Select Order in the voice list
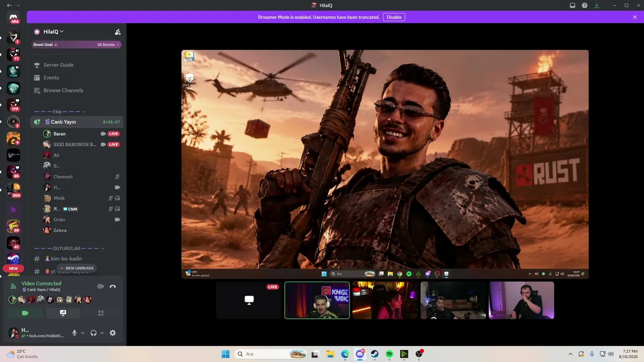The image size is (644, 362). (x=82, y=220)
